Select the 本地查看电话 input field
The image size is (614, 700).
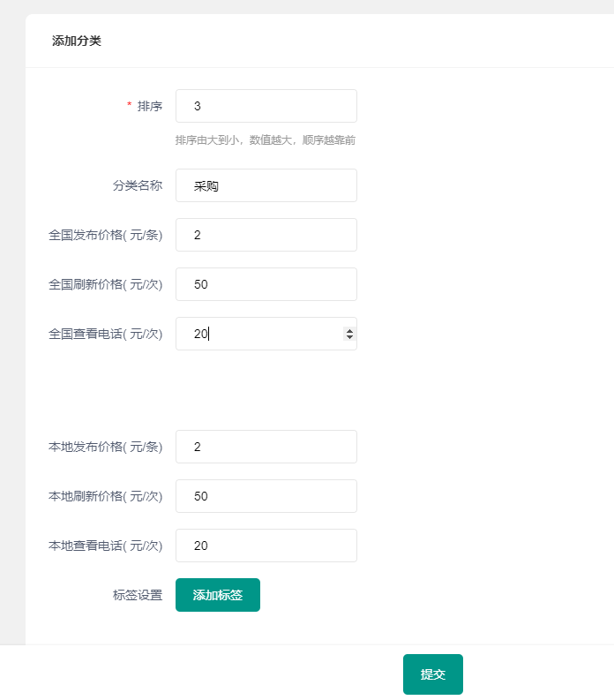(x=266, y=546)
